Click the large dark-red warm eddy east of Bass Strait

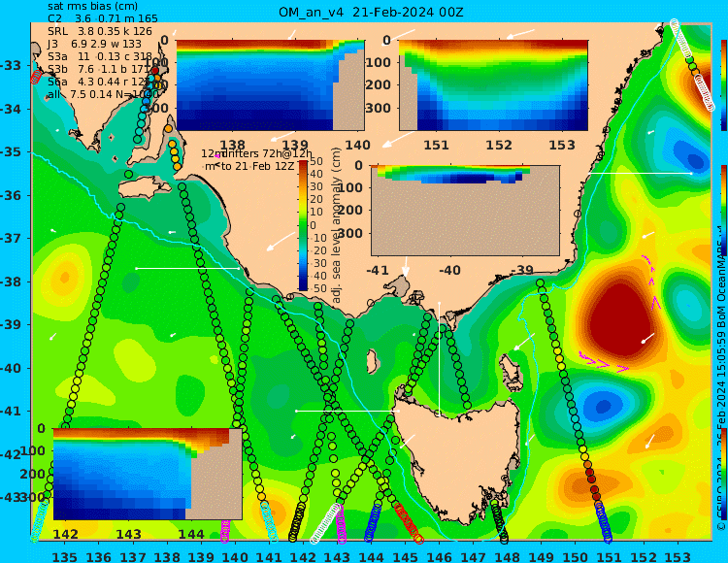point(621,318)
